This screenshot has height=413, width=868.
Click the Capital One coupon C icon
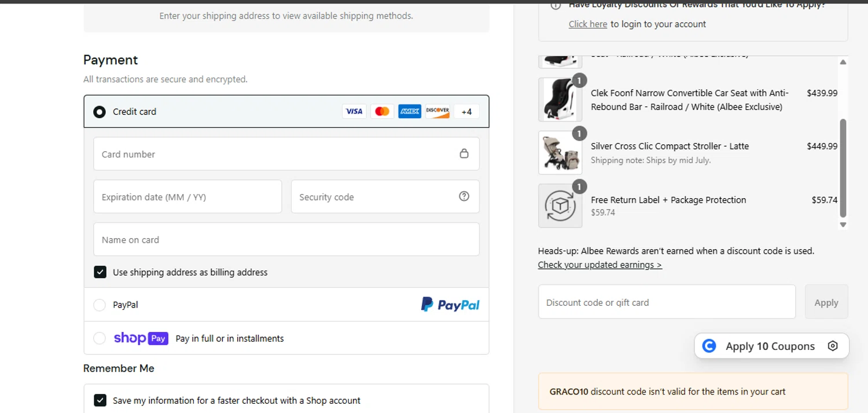[709, 346]
